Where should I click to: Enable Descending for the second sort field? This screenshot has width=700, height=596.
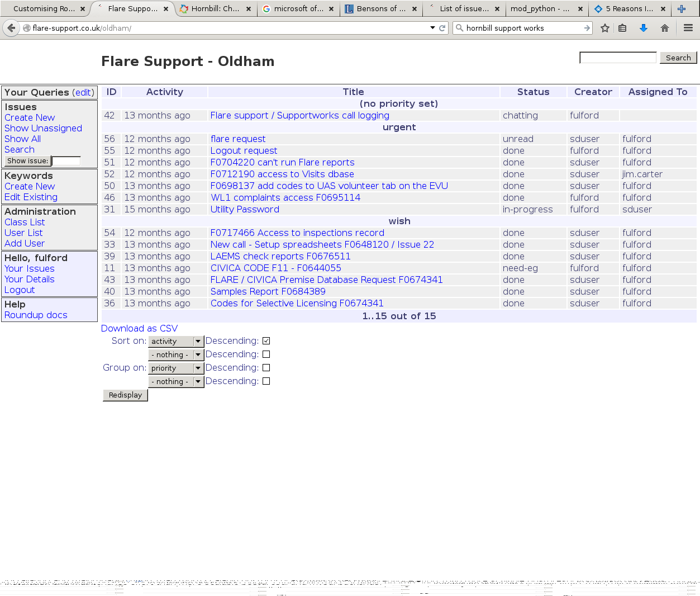point(266,354)
